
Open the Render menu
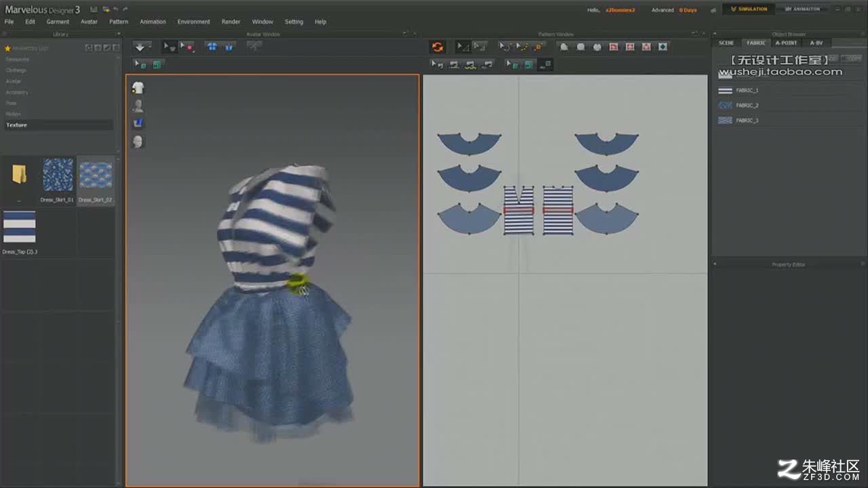click(231, 22)
